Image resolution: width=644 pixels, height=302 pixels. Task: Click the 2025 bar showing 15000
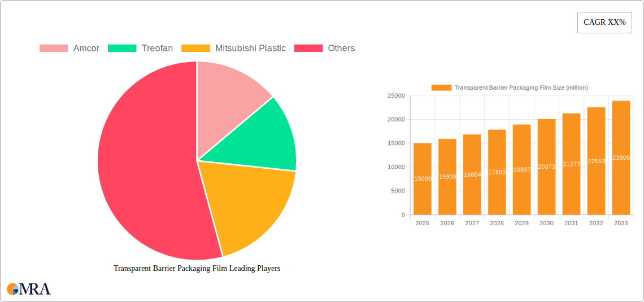tap(423, 179)
